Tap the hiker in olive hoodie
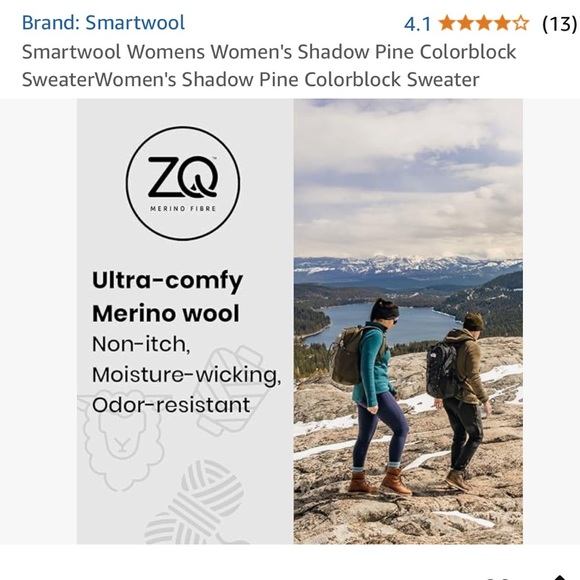Image resolution: width=580 pixels, height=580 pixels. click(x=461, y=401)
